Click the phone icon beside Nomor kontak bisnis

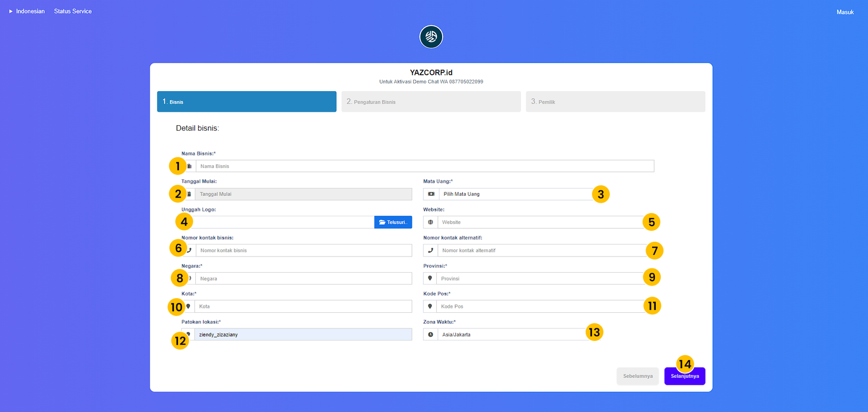[189, 250]
